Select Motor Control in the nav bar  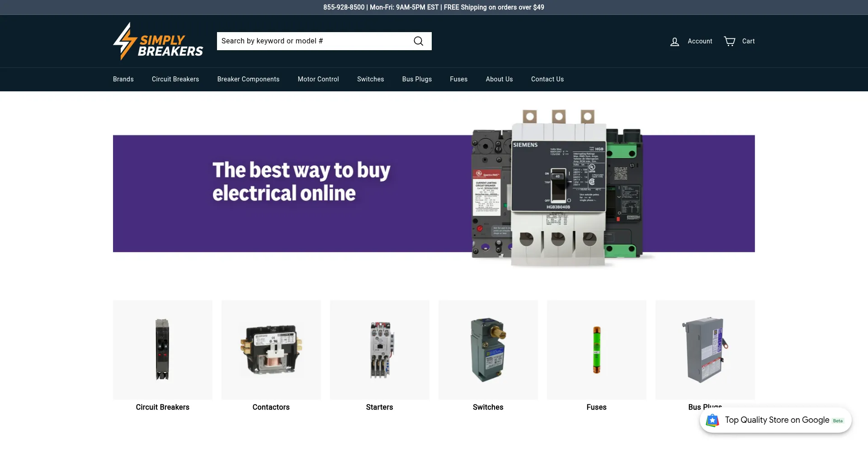[x=318, y=79]
